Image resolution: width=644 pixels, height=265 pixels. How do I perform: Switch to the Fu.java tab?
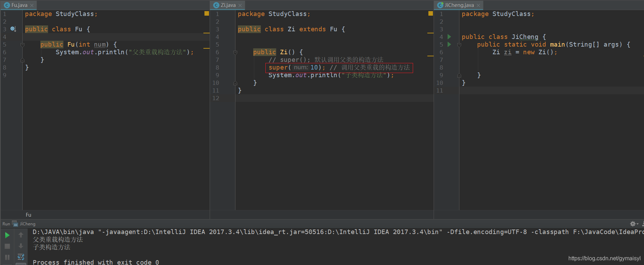point(19,5)
